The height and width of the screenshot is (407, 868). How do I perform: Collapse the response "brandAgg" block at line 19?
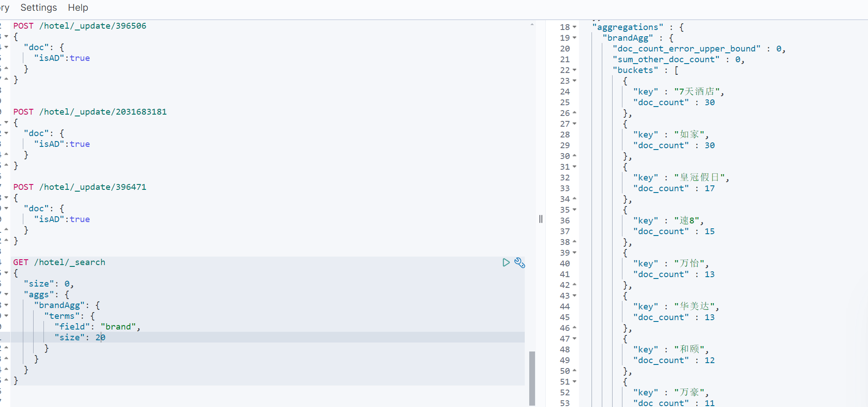(x=574, y=38)
